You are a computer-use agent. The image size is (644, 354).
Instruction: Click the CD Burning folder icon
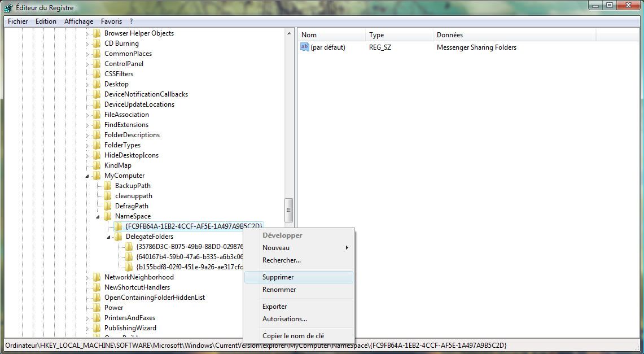point(97,43)
